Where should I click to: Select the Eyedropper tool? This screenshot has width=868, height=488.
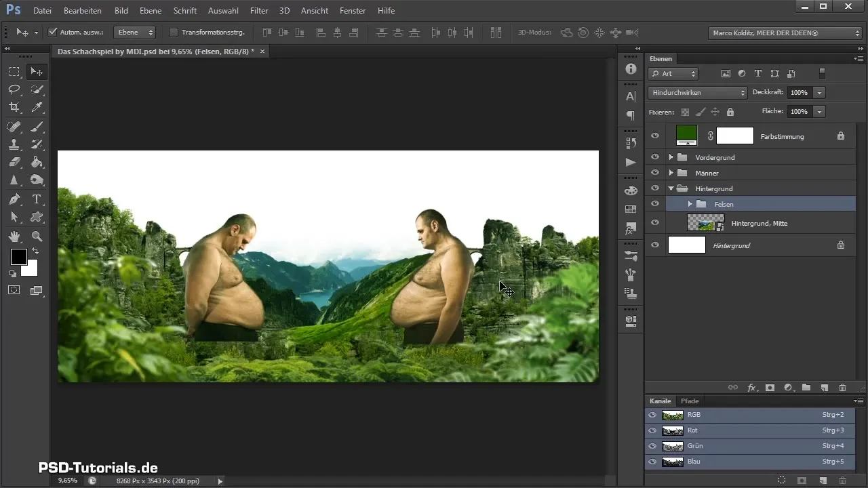[37, 107]
